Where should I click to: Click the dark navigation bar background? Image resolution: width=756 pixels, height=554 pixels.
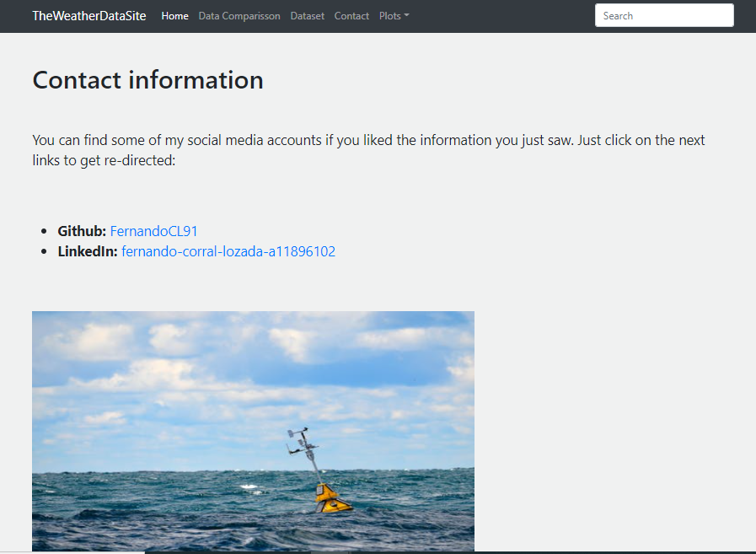pyautogui.click(x=506, y=15)
